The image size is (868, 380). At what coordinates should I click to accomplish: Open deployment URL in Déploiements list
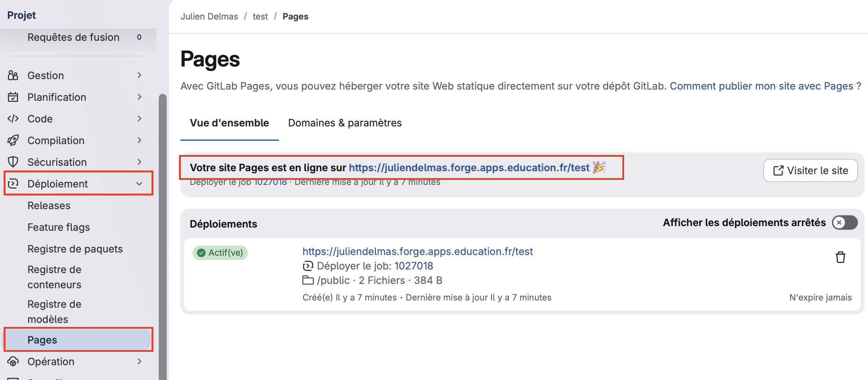418,251
